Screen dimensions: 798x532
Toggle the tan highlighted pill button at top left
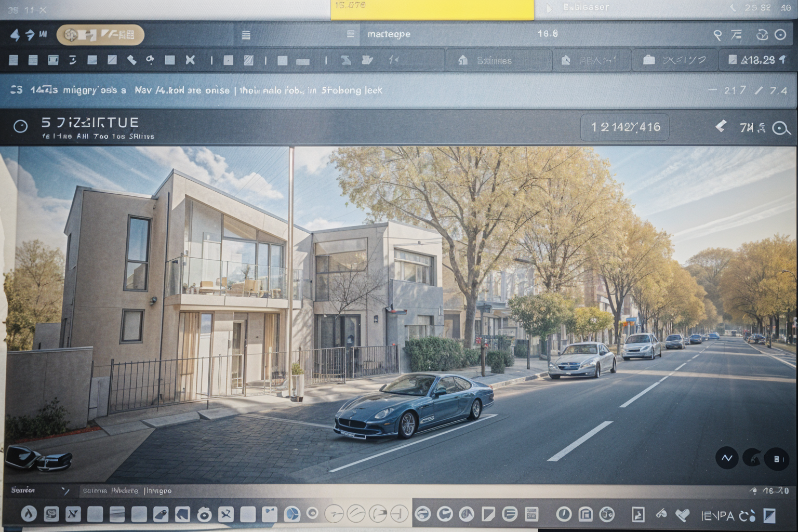pos(100,35)
